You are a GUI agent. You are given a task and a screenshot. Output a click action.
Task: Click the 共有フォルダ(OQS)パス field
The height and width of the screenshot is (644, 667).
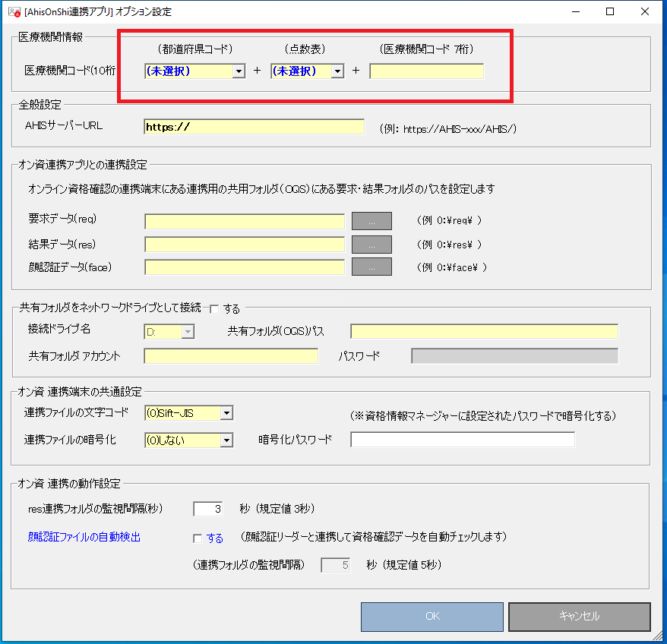(x=484, y=331)
